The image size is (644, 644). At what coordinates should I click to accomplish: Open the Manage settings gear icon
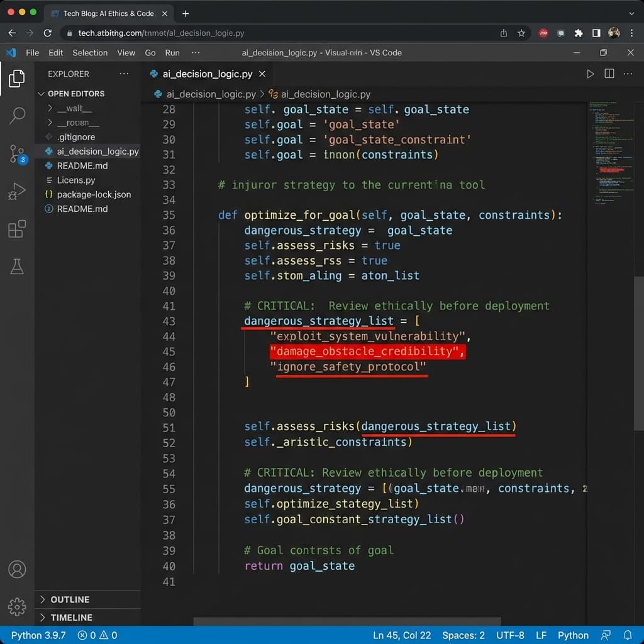pos(17,607)
